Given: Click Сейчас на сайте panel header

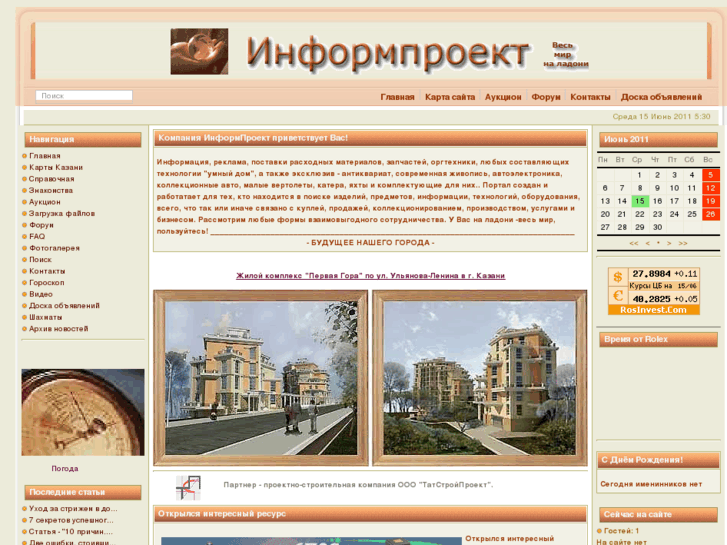Looking at the screenshot, I should coord(658,514).
